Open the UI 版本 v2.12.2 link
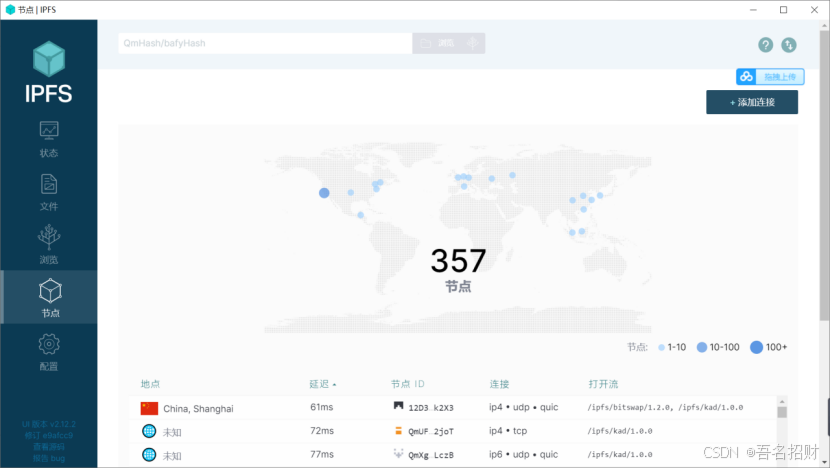Viewport: 831px width, 468px height. point(49,424)
